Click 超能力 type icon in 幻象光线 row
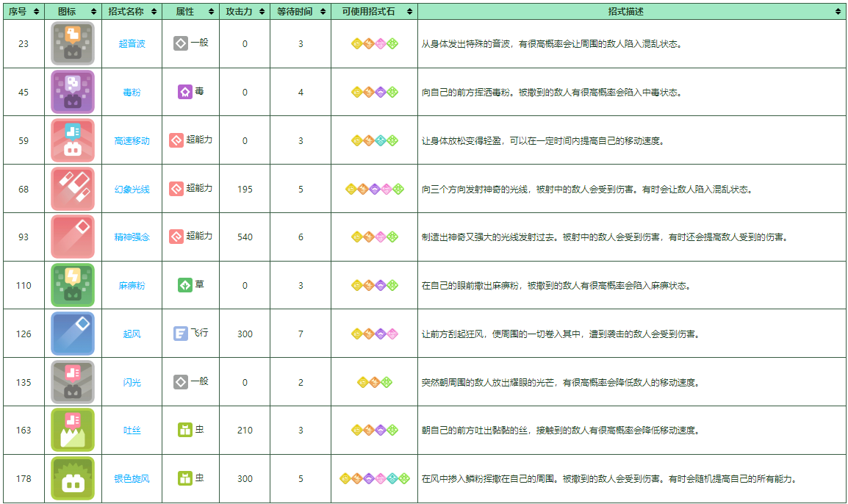 (176, 189)
